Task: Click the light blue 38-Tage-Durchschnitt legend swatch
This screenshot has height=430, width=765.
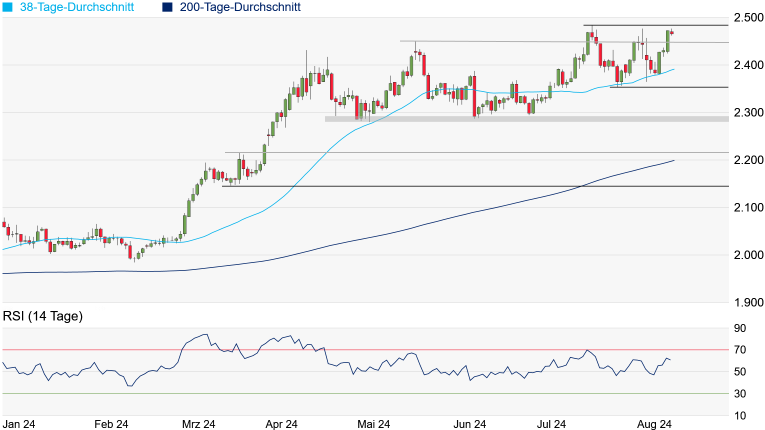Action: [7, 7]
